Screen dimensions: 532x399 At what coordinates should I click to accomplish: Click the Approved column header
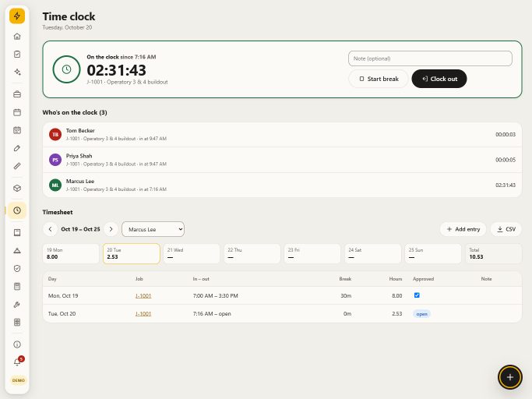click(x=424, y=279)
